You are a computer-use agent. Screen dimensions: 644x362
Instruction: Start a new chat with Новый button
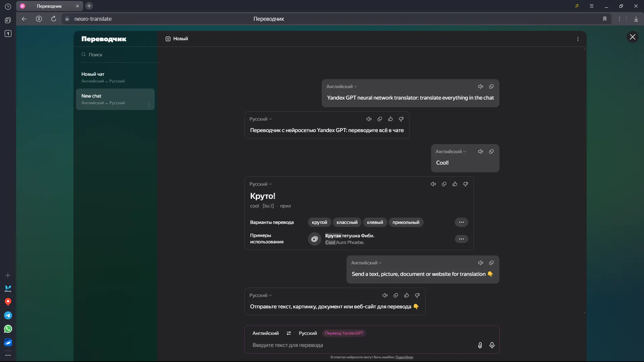[x=177, y=39]
